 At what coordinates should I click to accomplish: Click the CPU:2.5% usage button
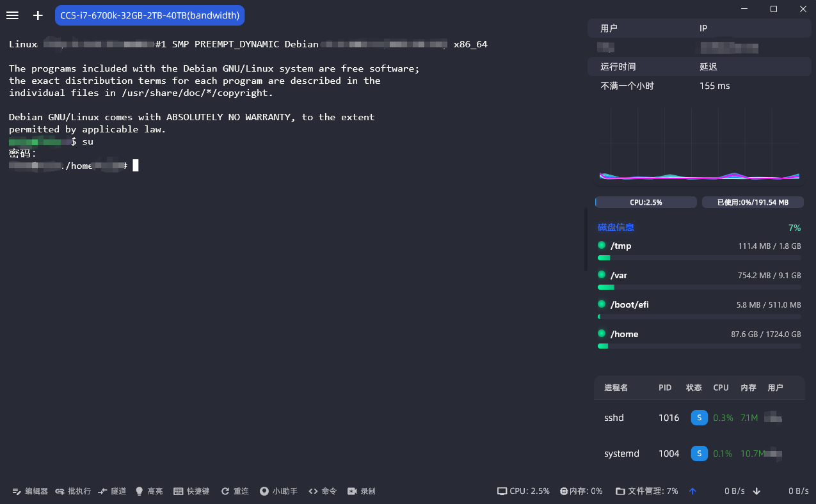645,201
